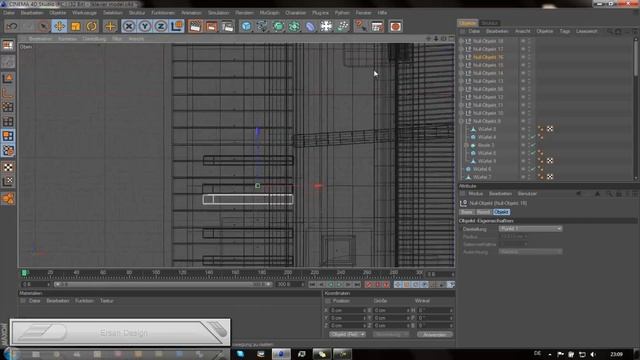Open the Render Settings icon

tap(227, 26)
